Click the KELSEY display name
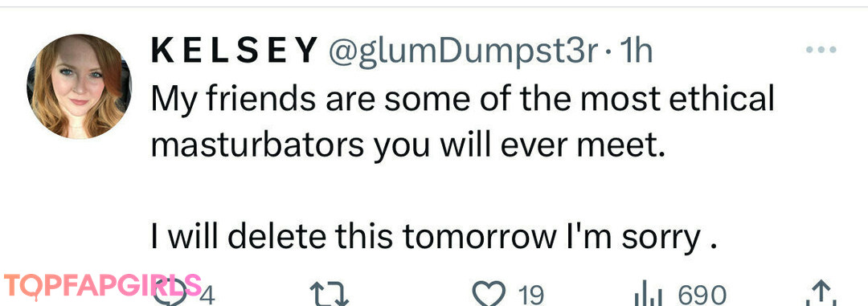The width and height of the screenshot is (868, 306). tap(235, 51)
